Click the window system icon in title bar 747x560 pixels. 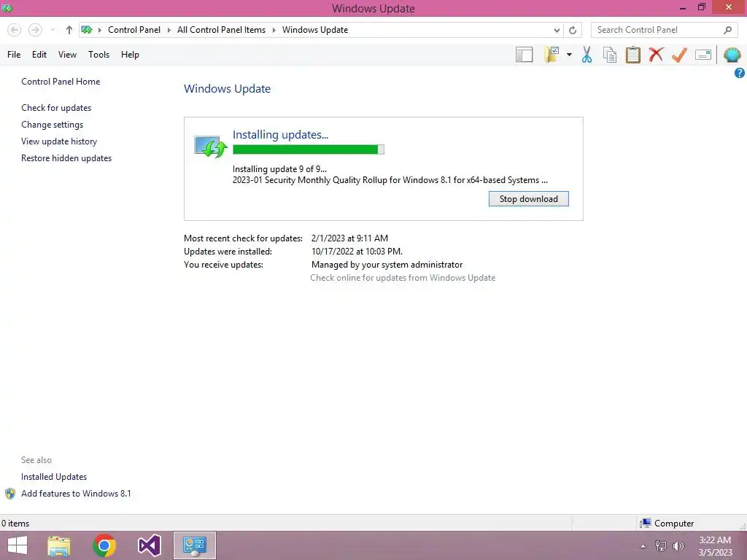pos(7,8)
